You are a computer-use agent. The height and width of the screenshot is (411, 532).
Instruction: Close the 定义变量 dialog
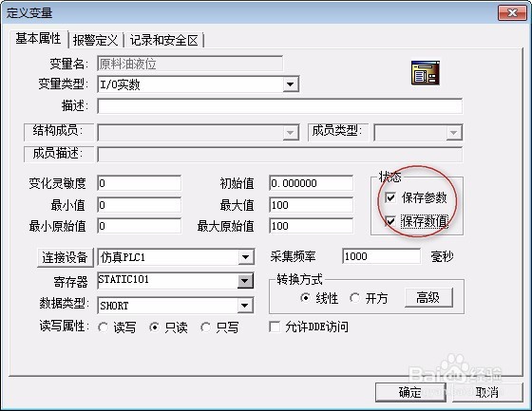[512, 13]
